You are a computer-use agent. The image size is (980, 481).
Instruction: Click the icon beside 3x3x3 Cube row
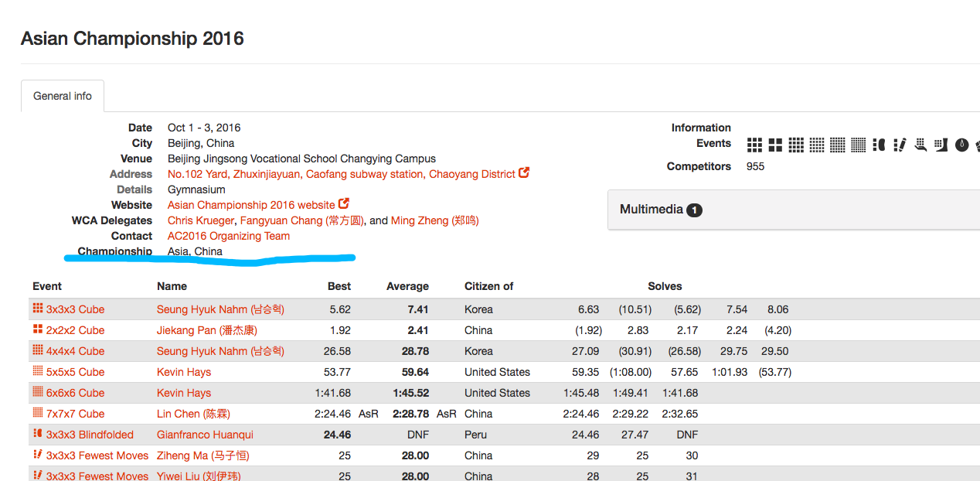point(38,309)
